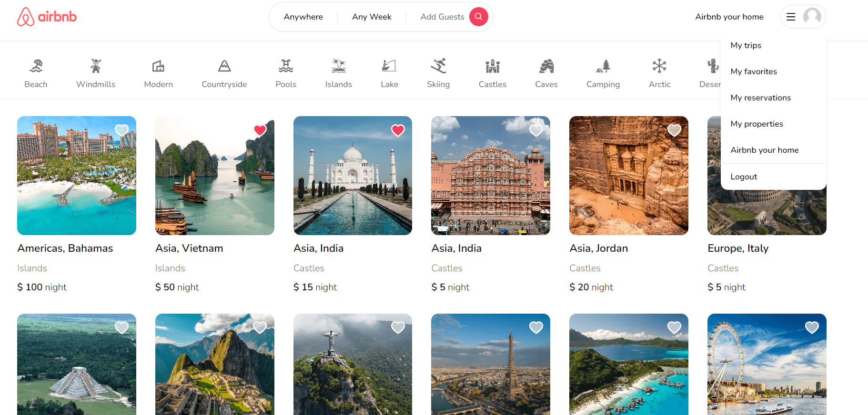Image resolution: width=868 pixels, height=415 pixels.
Task: Favorite the Americas, Bahamas listing
Action: click(122, 130)
